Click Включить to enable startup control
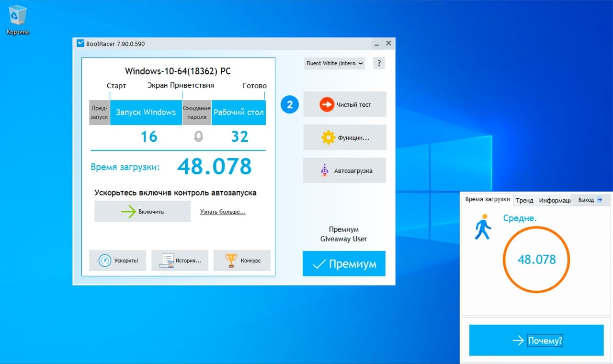This screenshot has width=613, height=364. [142, 212]
